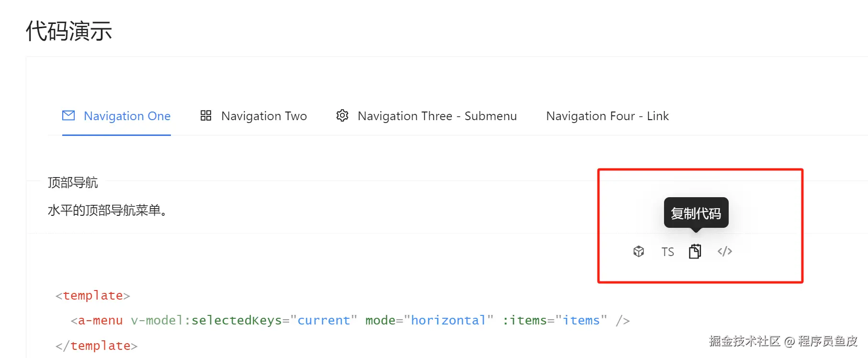Expand the Navigation Three - Submenu item

point(437,116)
